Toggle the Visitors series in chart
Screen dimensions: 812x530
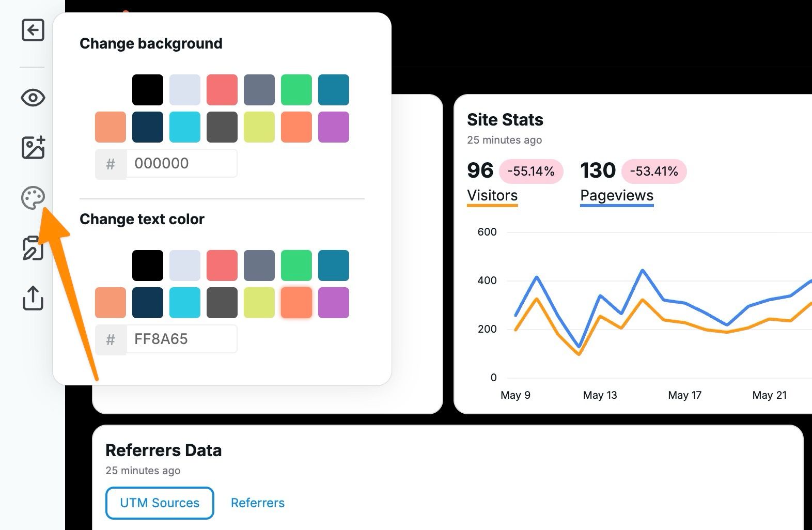coord(492,195)
